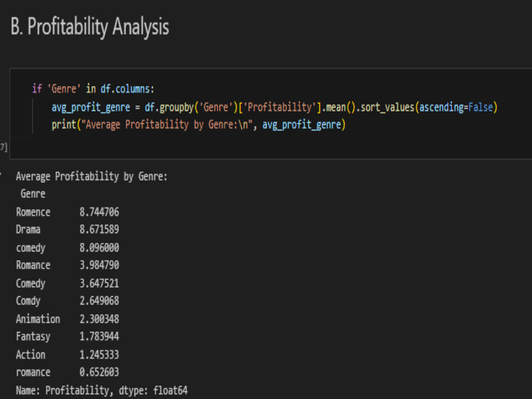Click the 'B. Profitability Analysis' heading
The height and width of the screenshot is (399, 532).
tap(89, 27)
